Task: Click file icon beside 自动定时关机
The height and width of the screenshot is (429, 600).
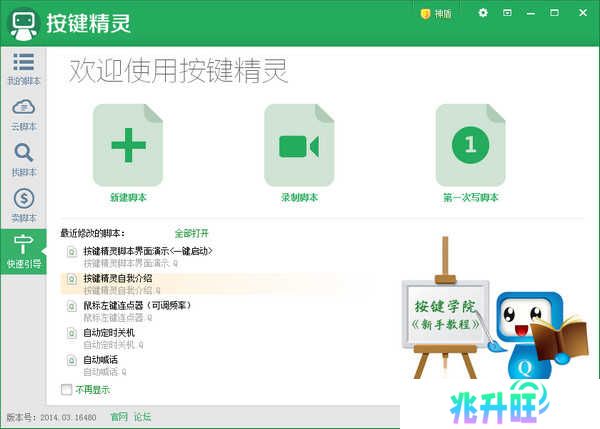Action: pyautogui.click(x=72, y=333)
